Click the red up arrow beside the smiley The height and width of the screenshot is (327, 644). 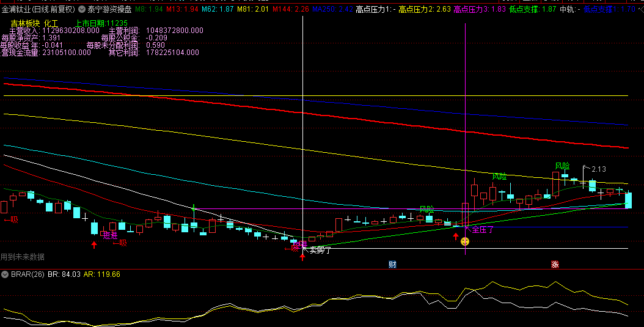[455, 236]
